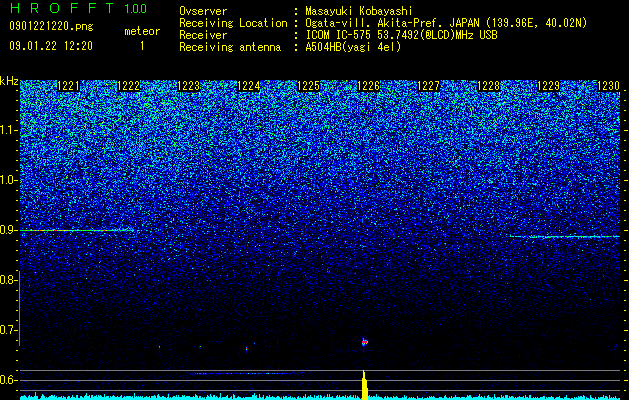The height and width of the screenshot is (400, 629).
Task: Select the 1223 time marker
Action: (189, 86)
